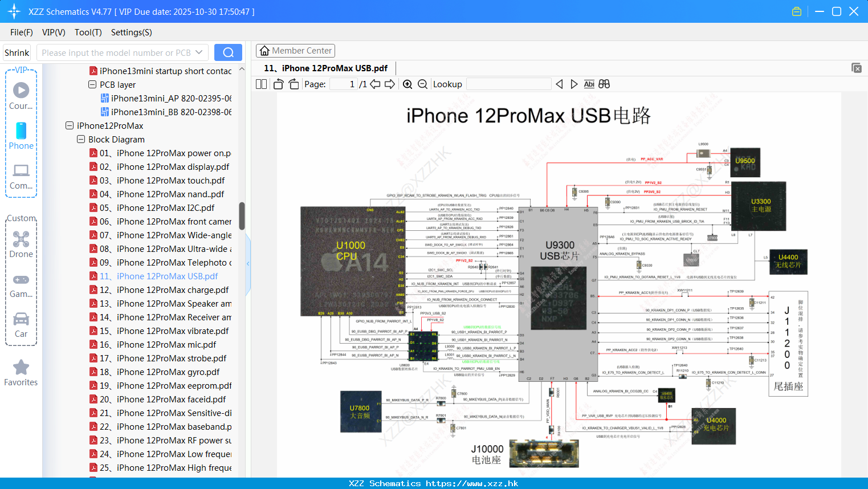Open 04 iPhone 12ProMax nand.pdf
Image resolution: width=868 pixels, height=489 pixels.
coord(157,194)
